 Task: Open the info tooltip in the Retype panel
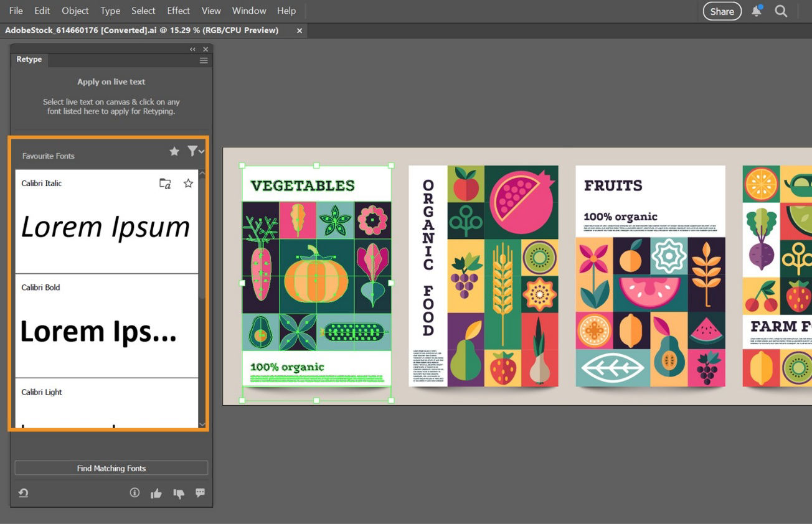(x=135, y=492)
